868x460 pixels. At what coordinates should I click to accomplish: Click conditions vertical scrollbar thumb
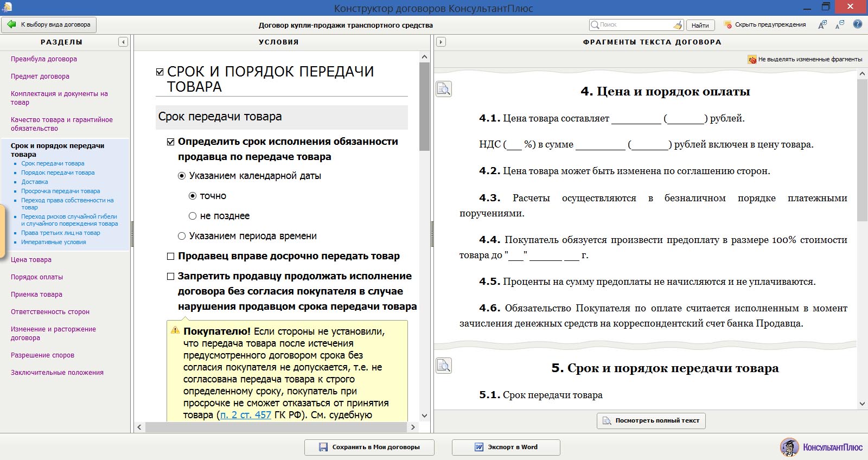pyautogui.click(x=424, y=106)
